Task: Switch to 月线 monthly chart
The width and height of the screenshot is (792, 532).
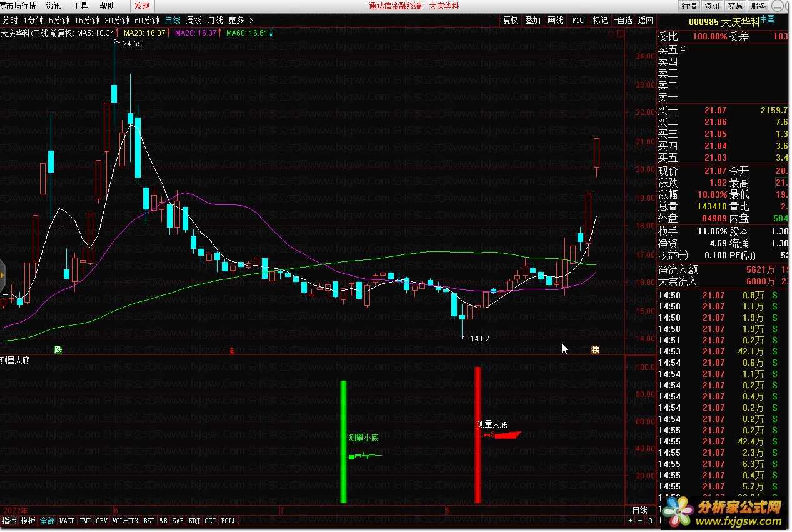Action: (215, 20)
